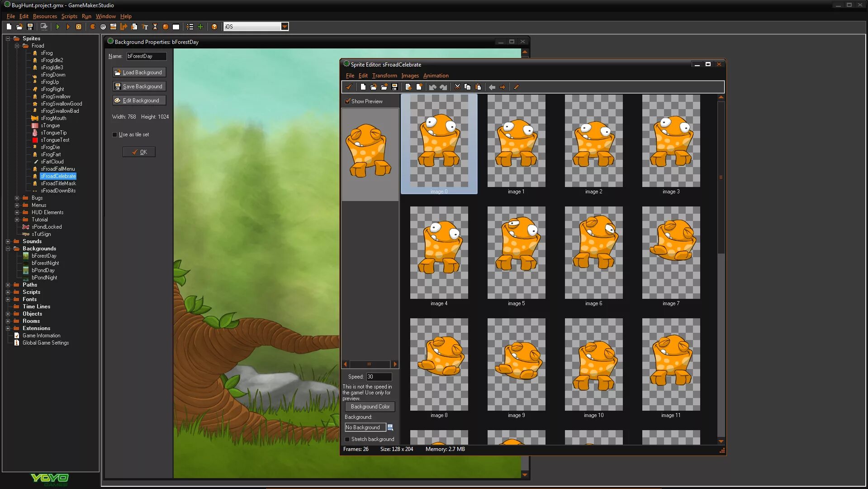Create a timeline with the hourglass icon

pyautogui.click(x=155, y=27)
